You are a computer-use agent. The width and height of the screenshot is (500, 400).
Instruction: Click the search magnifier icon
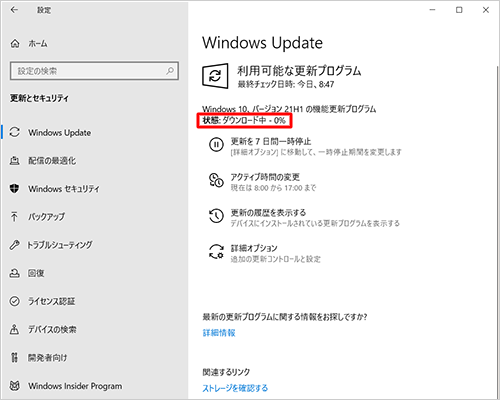(x=170, y=71)
